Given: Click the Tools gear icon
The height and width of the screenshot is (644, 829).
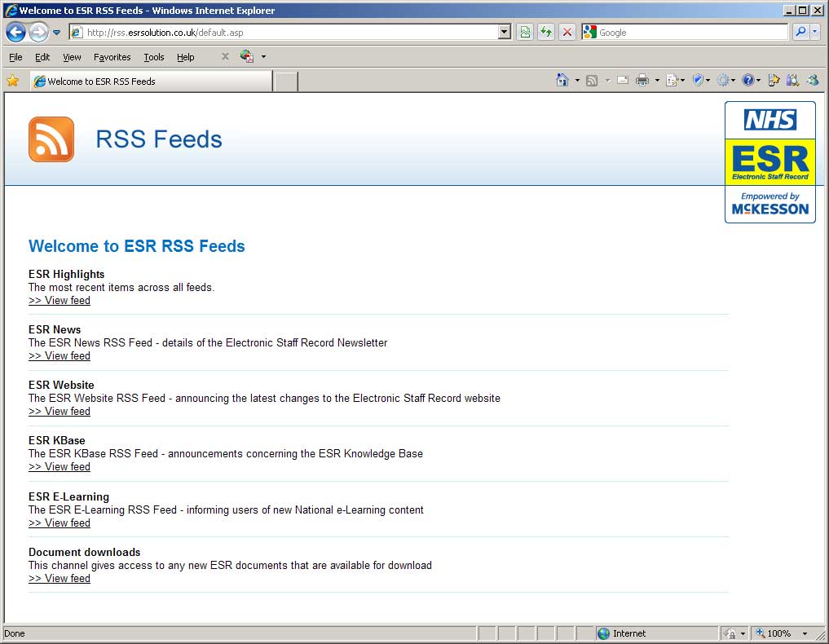Looking at the screenshot, I should pos(723,81).
